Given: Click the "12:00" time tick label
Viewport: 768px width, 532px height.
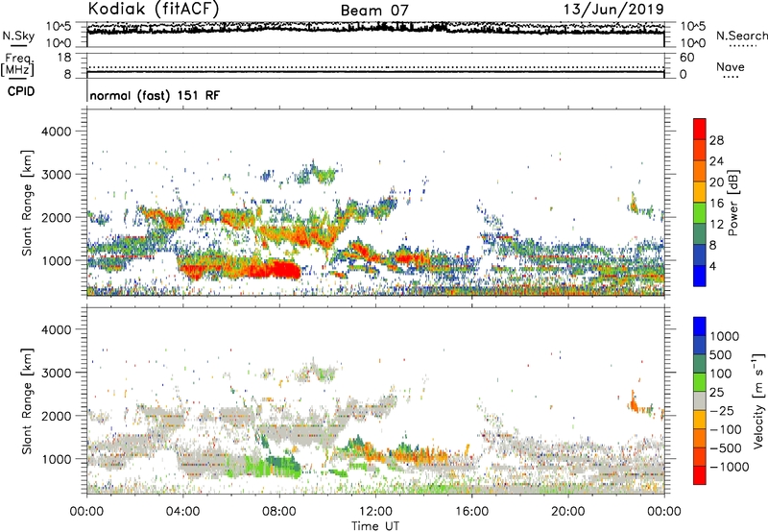Looking at the screenshot, I should click(x=375, y=512).
